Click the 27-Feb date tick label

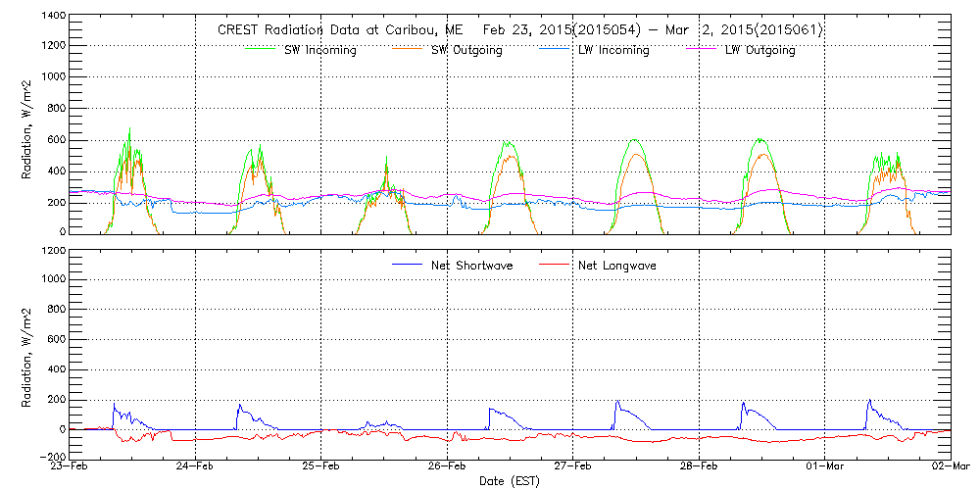pos(573,467)
